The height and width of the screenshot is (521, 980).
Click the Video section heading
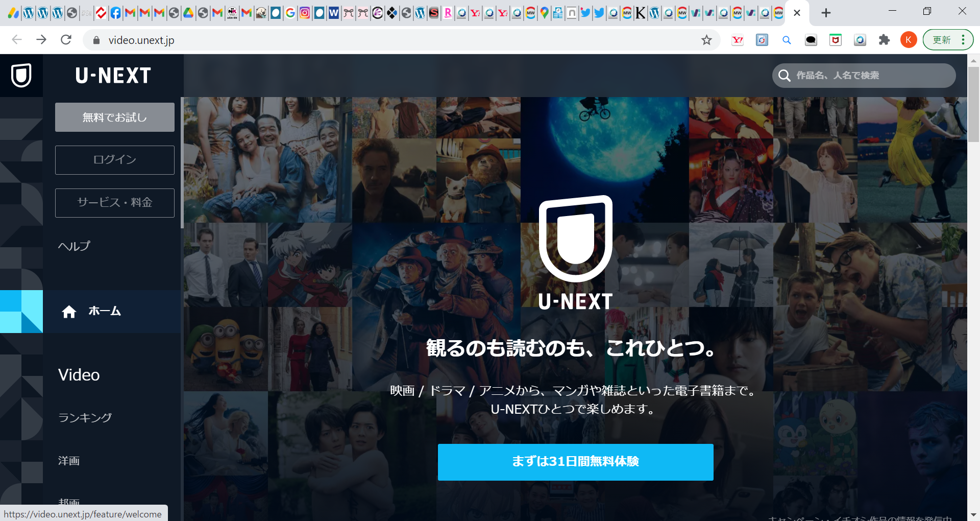tap(79, 375)
